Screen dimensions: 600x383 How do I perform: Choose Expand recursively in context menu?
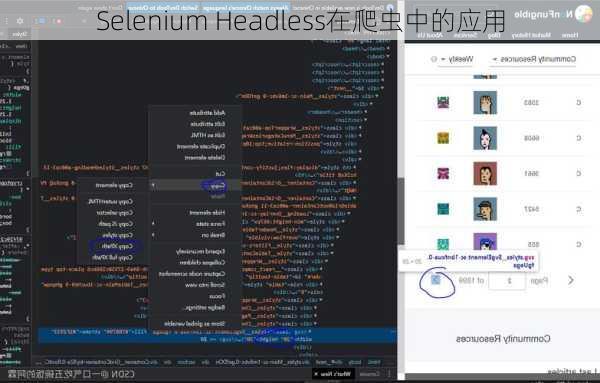click(195, 251)
